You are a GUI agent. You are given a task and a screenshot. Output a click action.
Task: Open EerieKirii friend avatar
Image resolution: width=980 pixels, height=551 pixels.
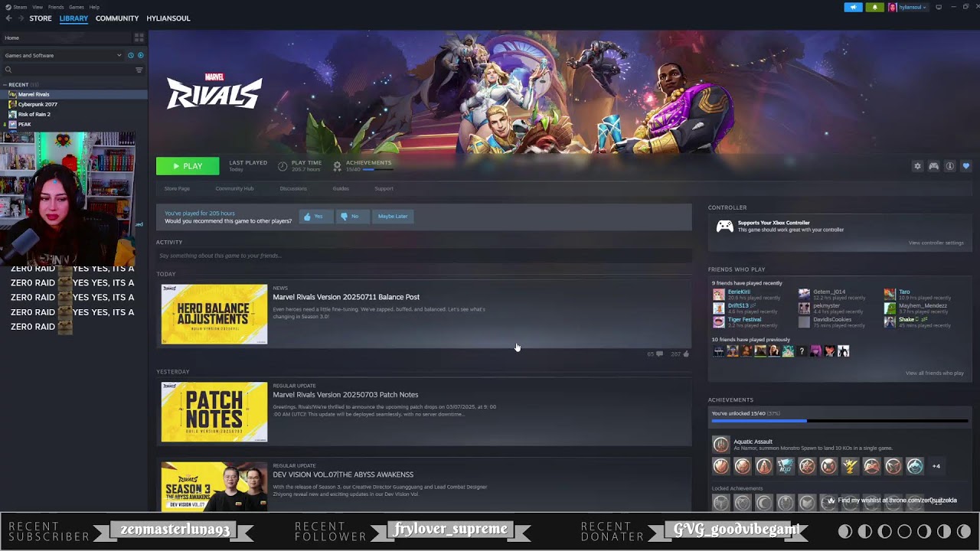pyautogui.click(x=718, y=294)
